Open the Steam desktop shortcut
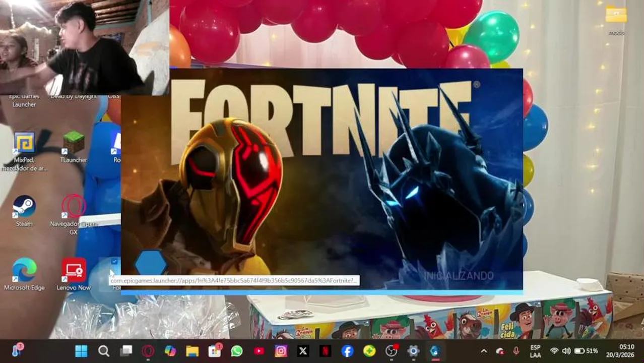This screenshot has height=363, width=644. tap(24, 211)
